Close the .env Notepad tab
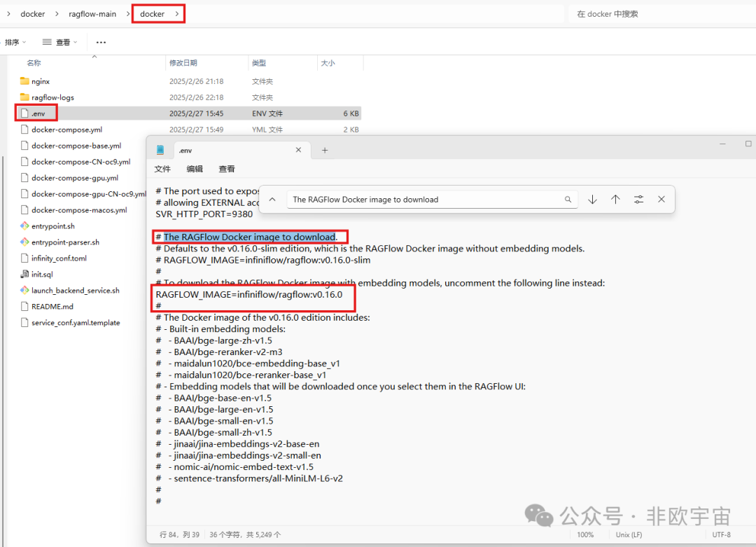 click(298, 150)
